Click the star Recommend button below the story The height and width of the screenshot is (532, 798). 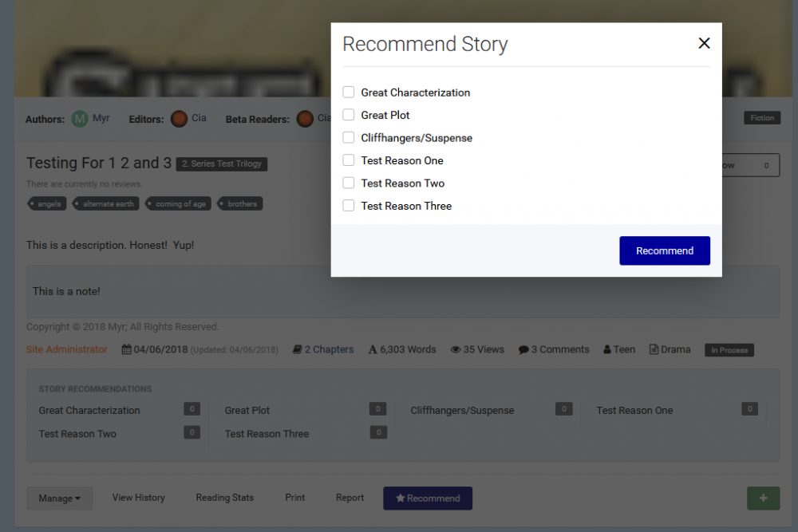pos(428,499)
